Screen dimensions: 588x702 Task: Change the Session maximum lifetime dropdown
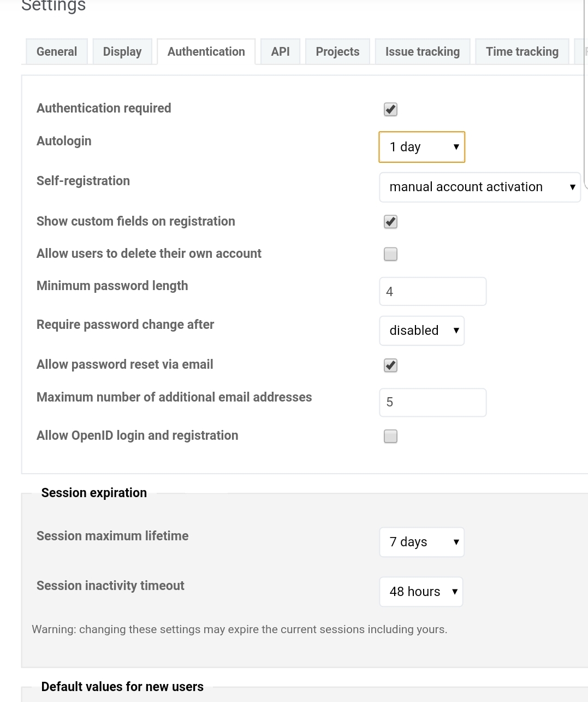pos(422,542)
